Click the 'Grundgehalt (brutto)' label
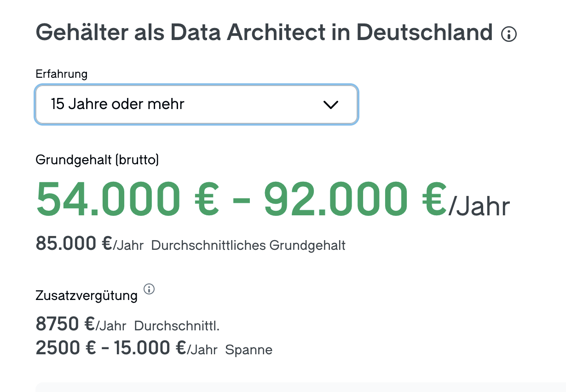The height and width of the screenshot is (392, 566). click(x=97, y=160)
